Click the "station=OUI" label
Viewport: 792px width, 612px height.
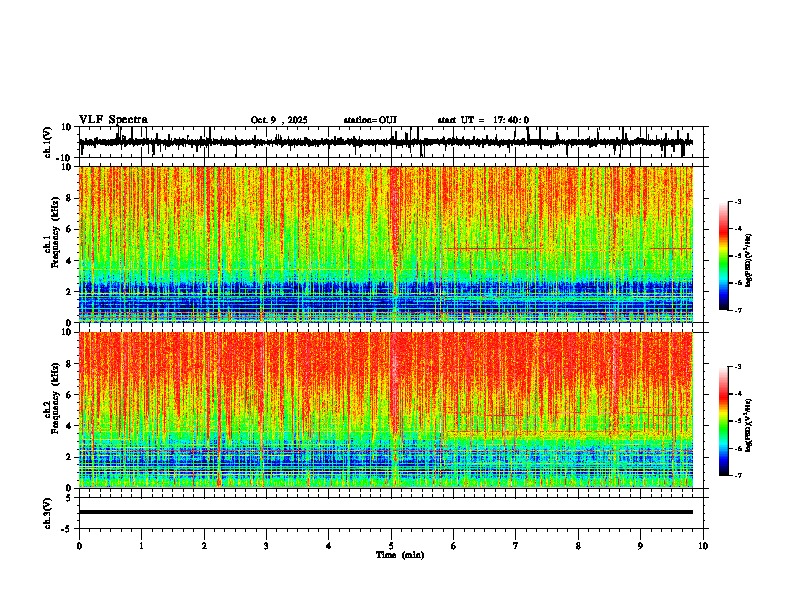[370, 120]
